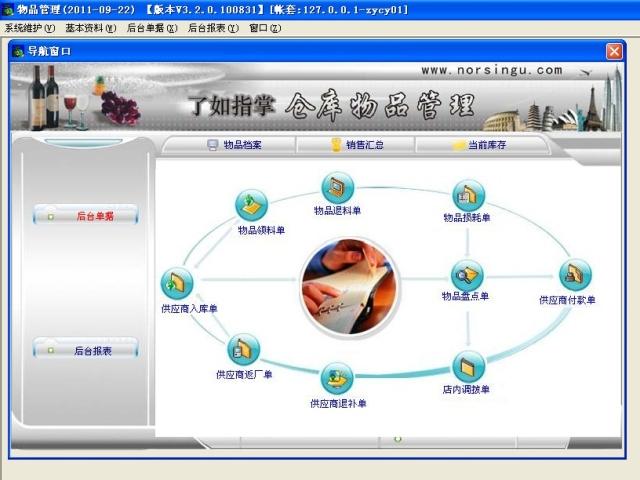Open the 供应商退补单 icon
Image resolution: width=640 pixels, height=480 pixels.
pyautogui.click(x=337, y=378)
